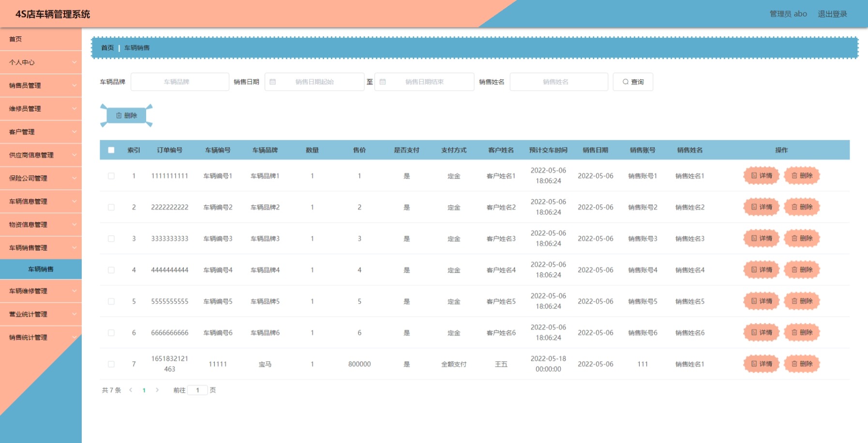Expand the 销售员管理 sidebar menu

click(x=41, y=86)
